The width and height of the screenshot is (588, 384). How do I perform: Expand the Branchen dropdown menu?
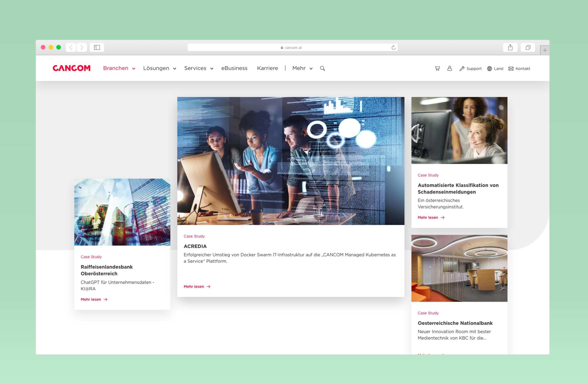pyautogui.click(x=119, y=68)
